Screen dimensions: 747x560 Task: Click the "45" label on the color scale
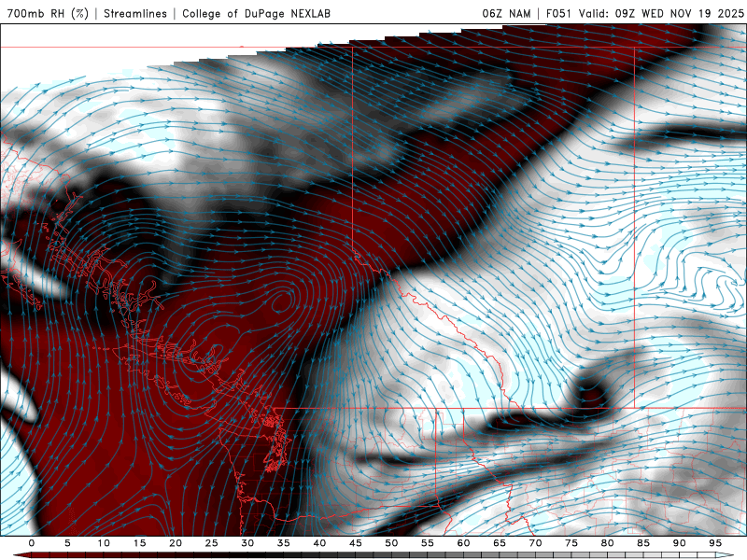tap(356, 543)
